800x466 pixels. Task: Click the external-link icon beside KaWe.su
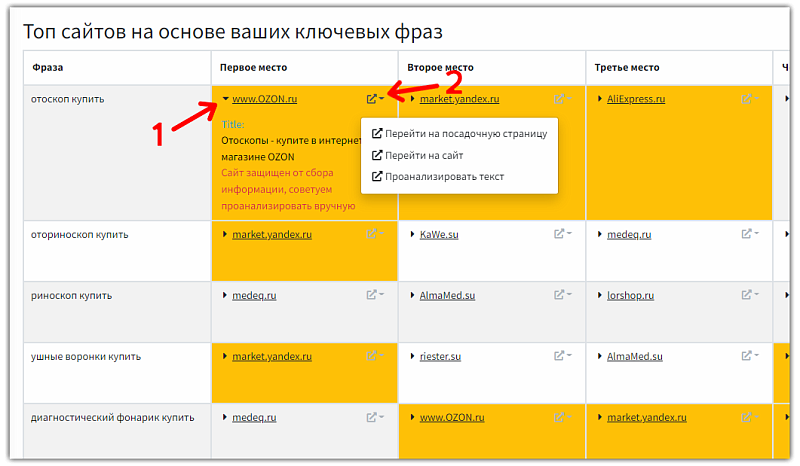(559, 234)
